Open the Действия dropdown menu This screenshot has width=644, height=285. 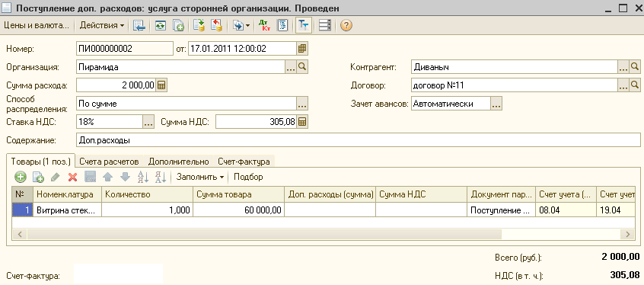tap(102, 25)
